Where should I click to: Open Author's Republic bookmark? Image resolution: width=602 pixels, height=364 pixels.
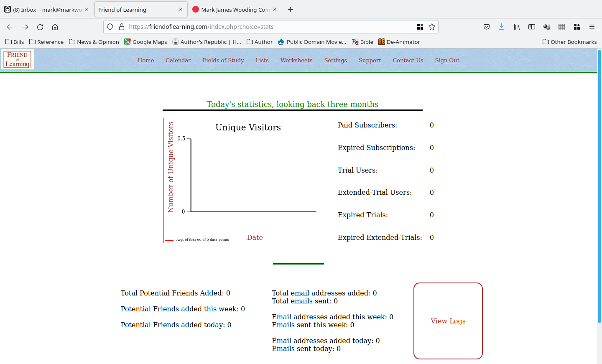[x=207, y=42]
